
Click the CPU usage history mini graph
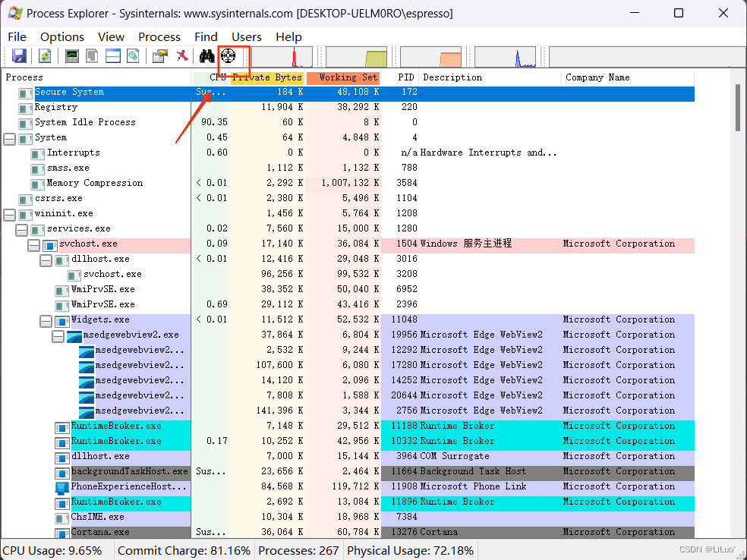pyautogui.click(x=282, y=57)
